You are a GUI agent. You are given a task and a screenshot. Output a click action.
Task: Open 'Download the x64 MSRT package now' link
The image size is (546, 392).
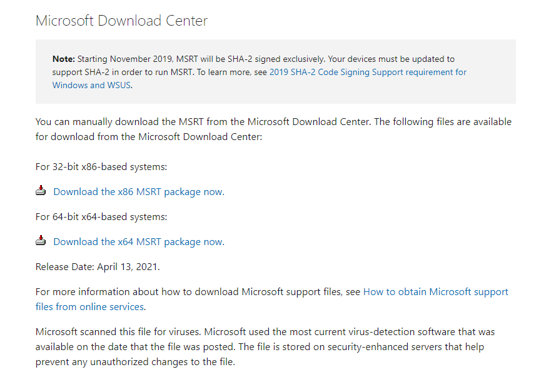[x=139, y=242]
